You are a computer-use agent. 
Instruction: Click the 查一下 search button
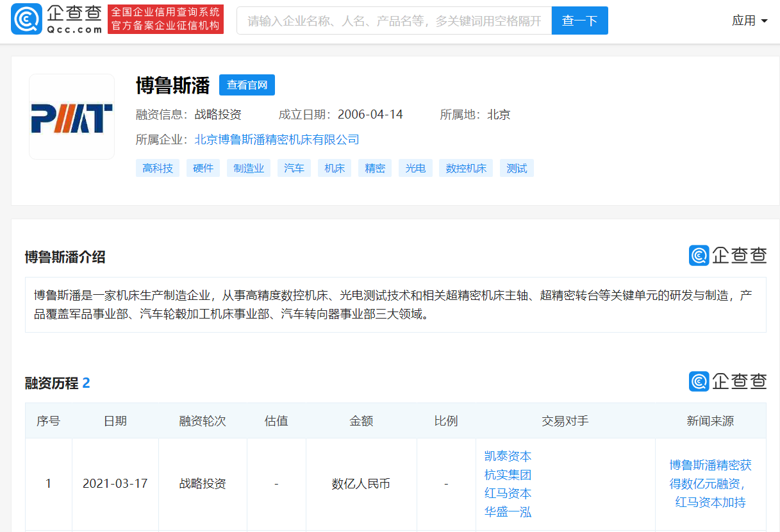(579, 21)
